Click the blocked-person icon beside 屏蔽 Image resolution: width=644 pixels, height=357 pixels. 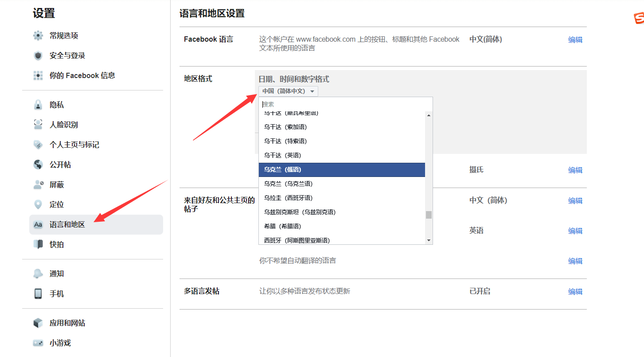[x=38, y=184]
